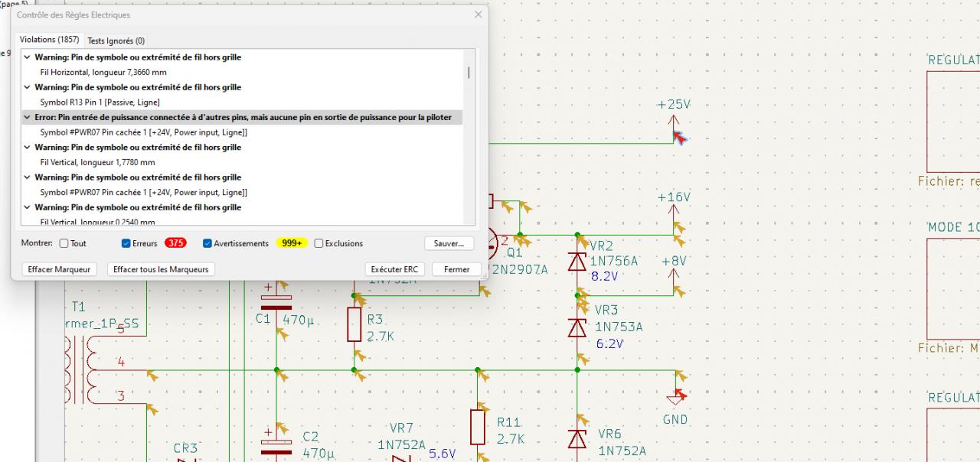Enable the Tout checkbox
The image size is (980, 462).
[64, 243]
